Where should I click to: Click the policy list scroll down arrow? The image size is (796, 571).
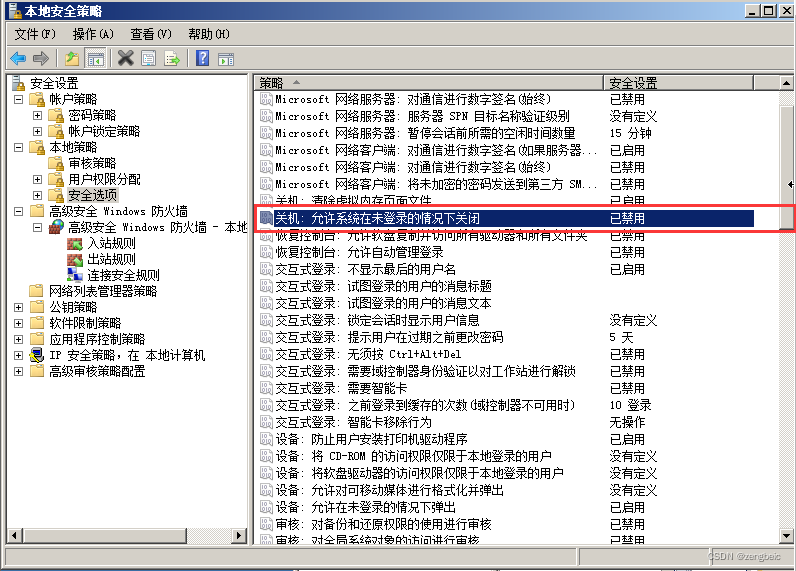(786, 535)
